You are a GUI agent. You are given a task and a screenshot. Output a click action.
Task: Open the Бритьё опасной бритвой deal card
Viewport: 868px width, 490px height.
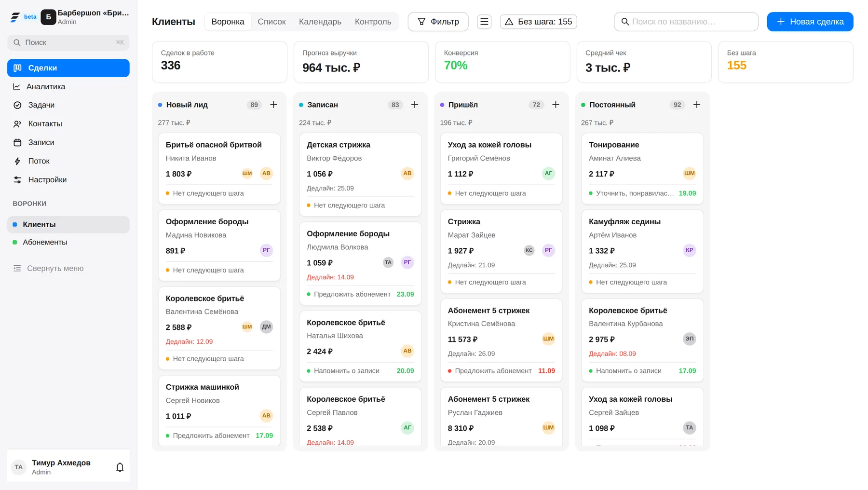point(219,169)
